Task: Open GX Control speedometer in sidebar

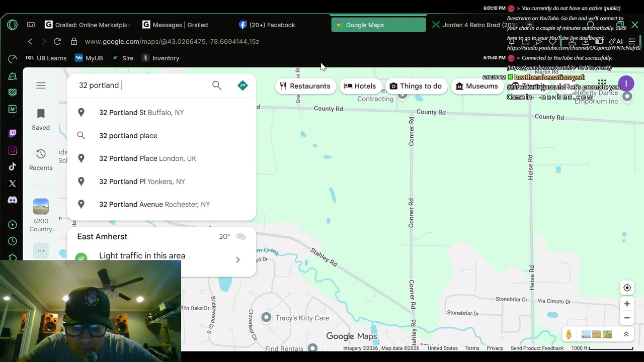Action: [x=13, y=59]
